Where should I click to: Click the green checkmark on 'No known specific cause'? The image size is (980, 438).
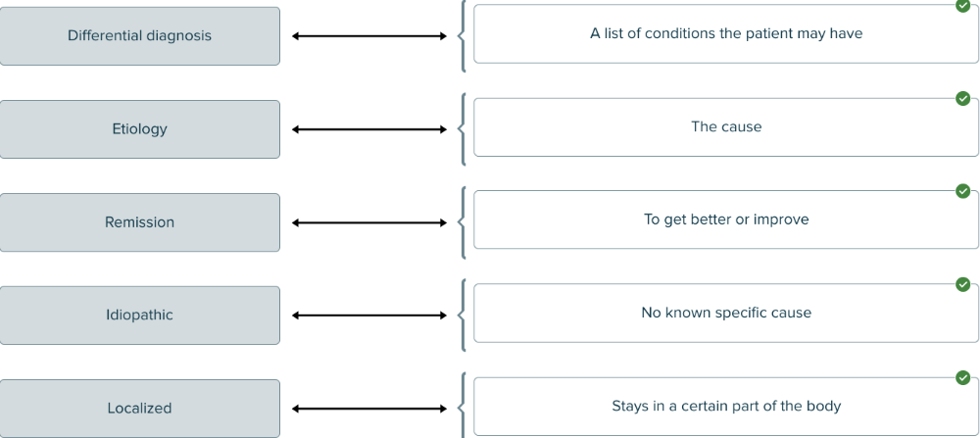(x=962, y=284)
